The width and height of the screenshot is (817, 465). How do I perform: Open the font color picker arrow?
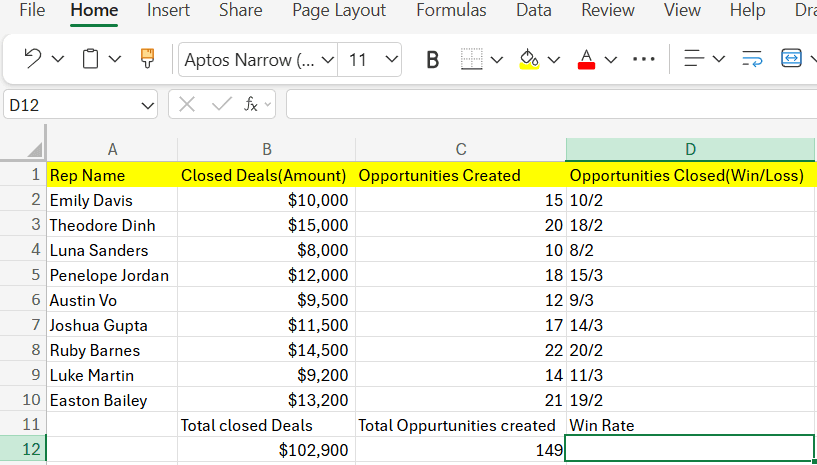611,60
